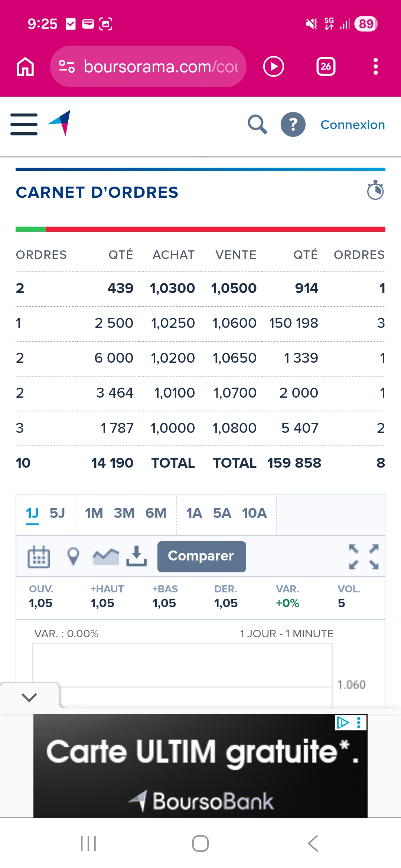This screenshot has width=401, height=868.
Task: Tap the Boursorama logo
Action: click(59, 123)
